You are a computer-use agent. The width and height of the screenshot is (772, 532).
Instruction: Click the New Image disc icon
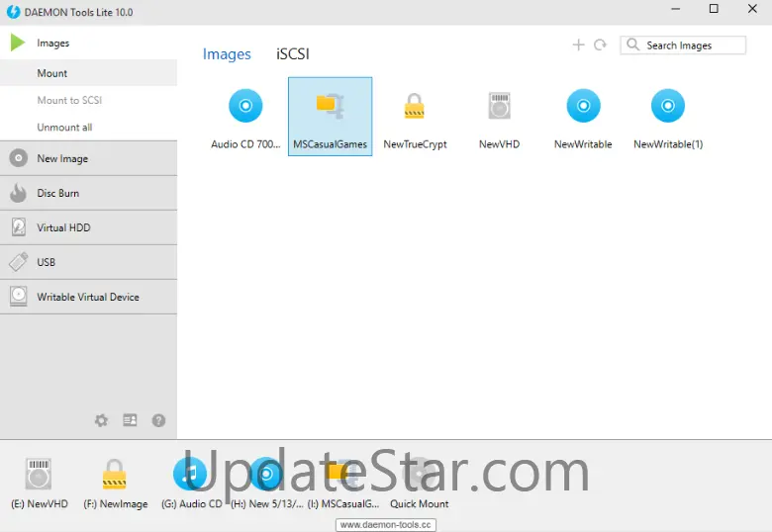click(x=18, y=158)
